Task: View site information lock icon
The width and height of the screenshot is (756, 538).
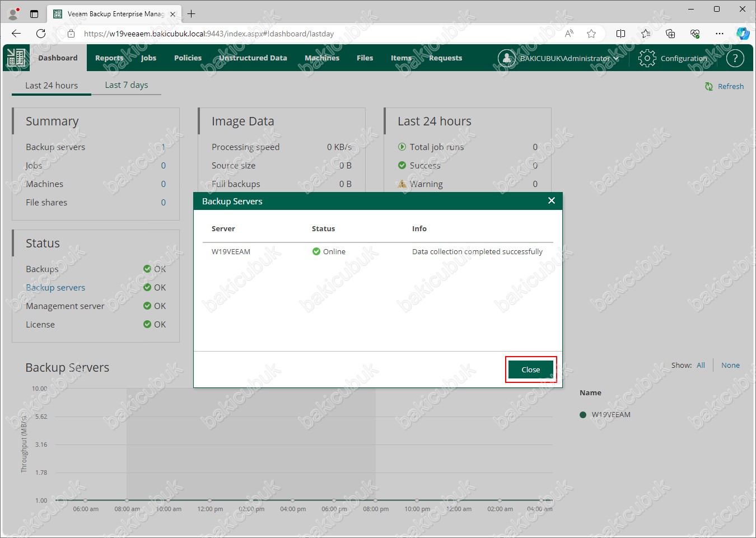Action: tap(71, 34)
